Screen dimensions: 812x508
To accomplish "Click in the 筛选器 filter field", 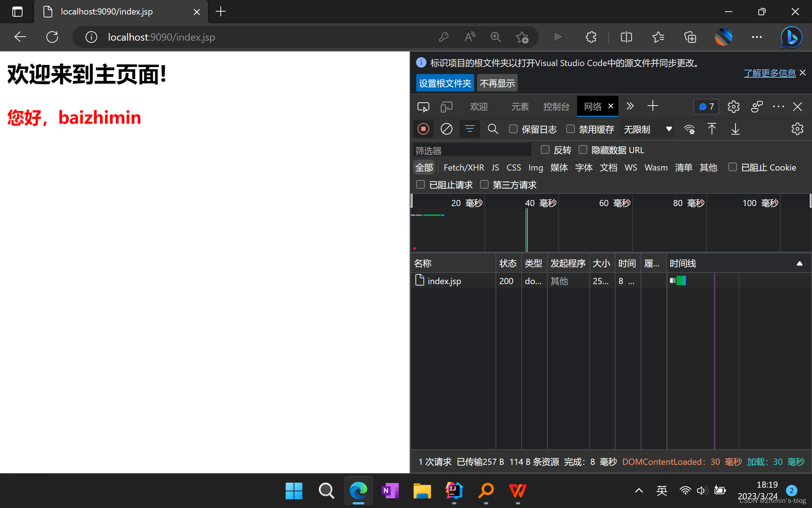I will pyautogui.click(x=471, y=150).
